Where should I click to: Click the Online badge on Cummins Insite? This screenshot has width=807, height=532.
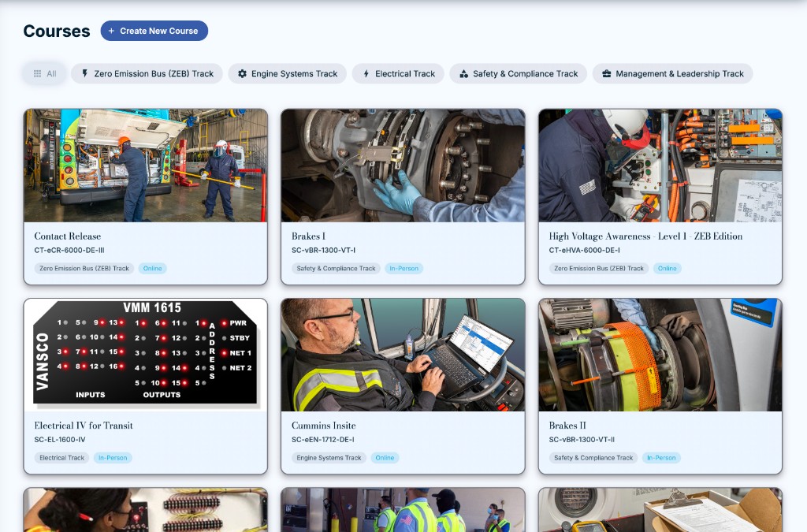tap(385, 458)
